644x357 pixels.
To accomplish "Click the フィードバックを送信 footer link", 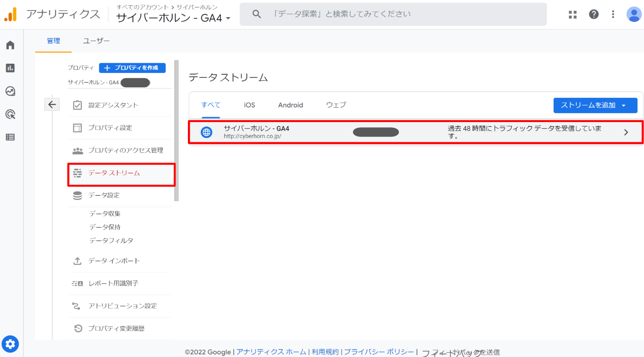I will point(461,352).
